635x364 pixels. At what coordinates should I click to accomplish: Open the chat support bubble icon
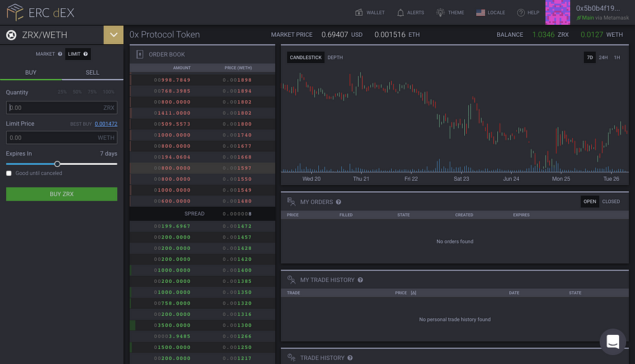[613, 342]
